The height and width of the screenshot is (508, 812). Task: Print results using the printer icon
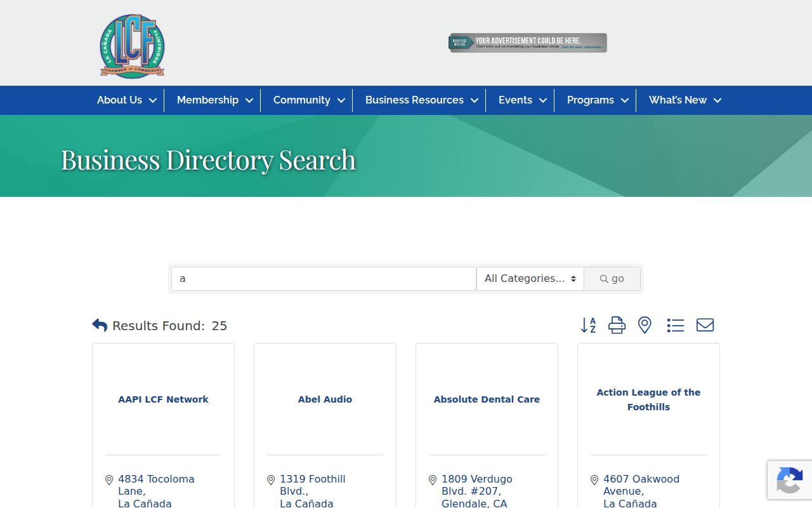coord(617,325)
